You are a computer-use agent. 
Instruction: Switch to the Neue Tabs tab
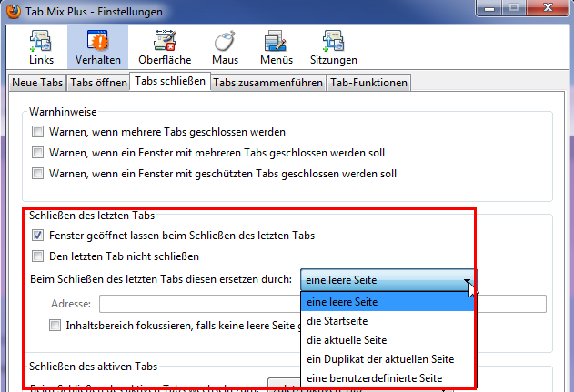point(37,83)
